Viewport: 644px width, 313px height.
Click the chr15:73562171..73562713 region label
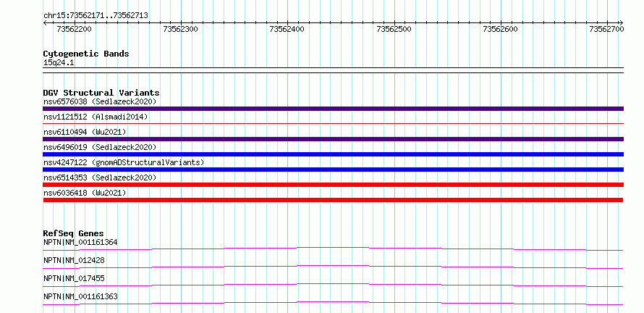(96, 16)
